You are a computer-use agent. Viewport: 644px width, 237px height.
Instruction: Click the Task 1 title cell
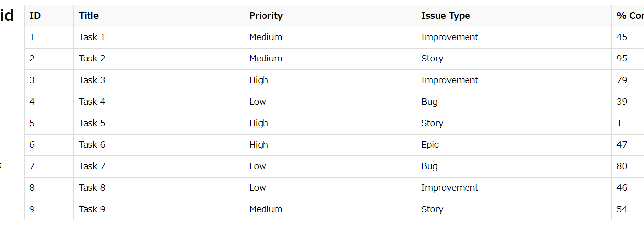pyautogui.click(x=92, y=37)
